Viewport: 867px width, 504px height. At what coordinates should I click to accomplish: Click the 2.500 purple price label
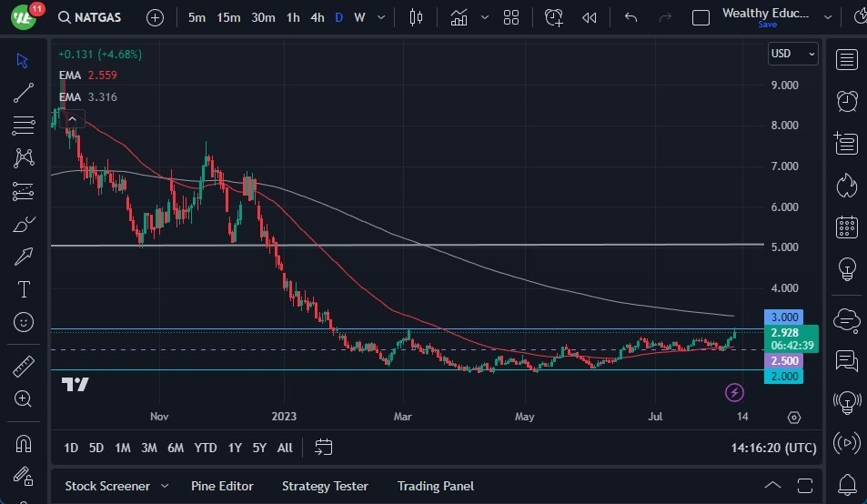(x=784, y=361)
